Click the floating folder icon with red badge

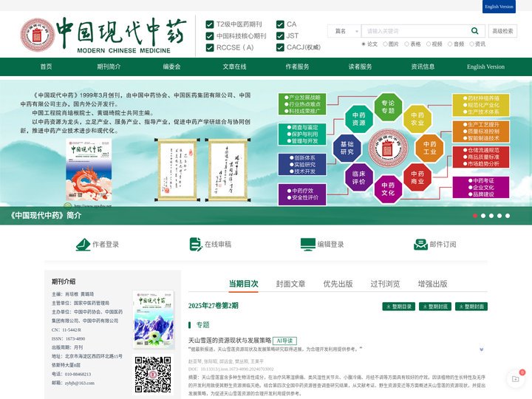[x=516, y=378]
